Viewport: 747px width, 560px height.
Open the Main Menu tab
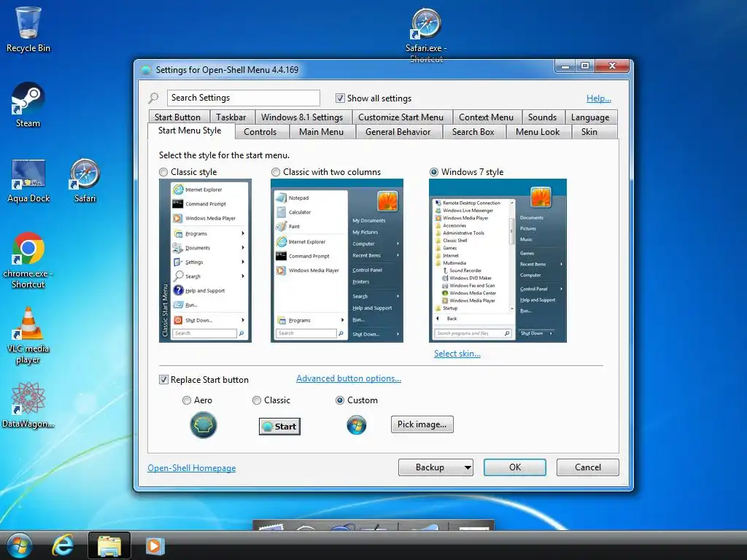(321, 132)
